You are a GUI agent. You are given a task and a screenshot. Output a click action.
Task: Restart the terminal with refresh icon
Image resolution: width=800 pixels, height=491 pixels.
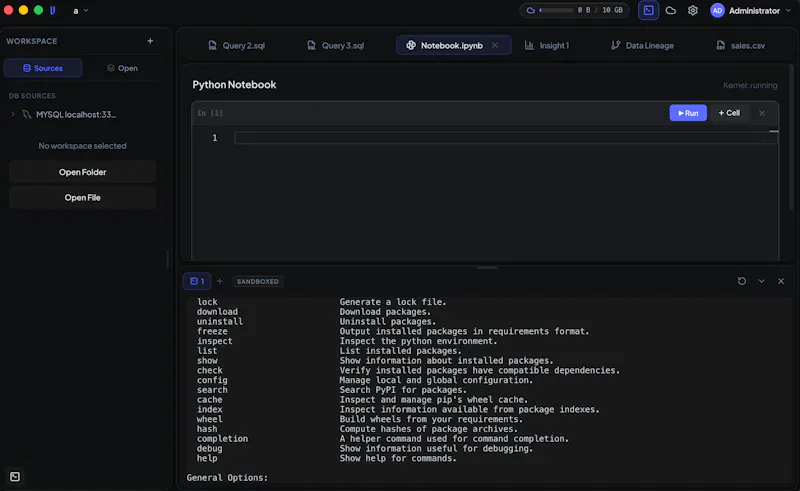(742, 281)
